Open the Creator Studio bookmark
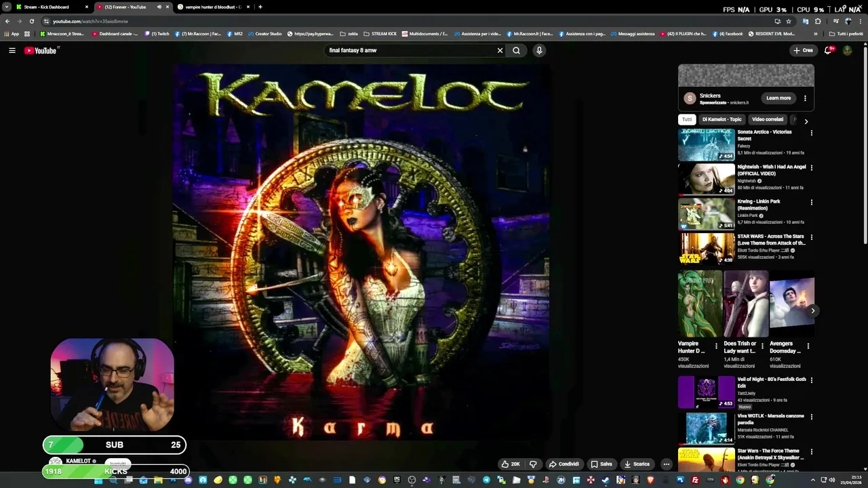This screenshot has width=868, height=488. coord(264,34)
